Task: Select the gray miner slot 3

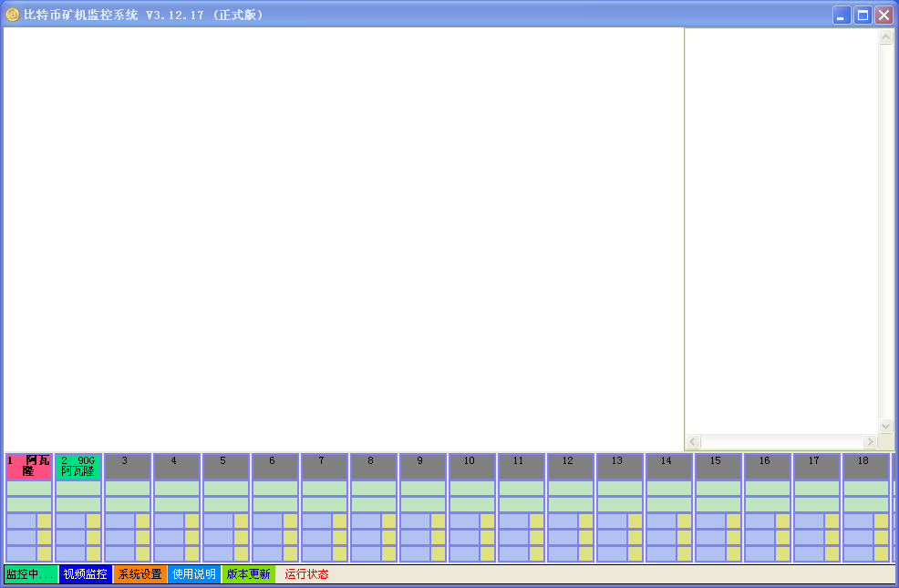Action: [128, 467]
